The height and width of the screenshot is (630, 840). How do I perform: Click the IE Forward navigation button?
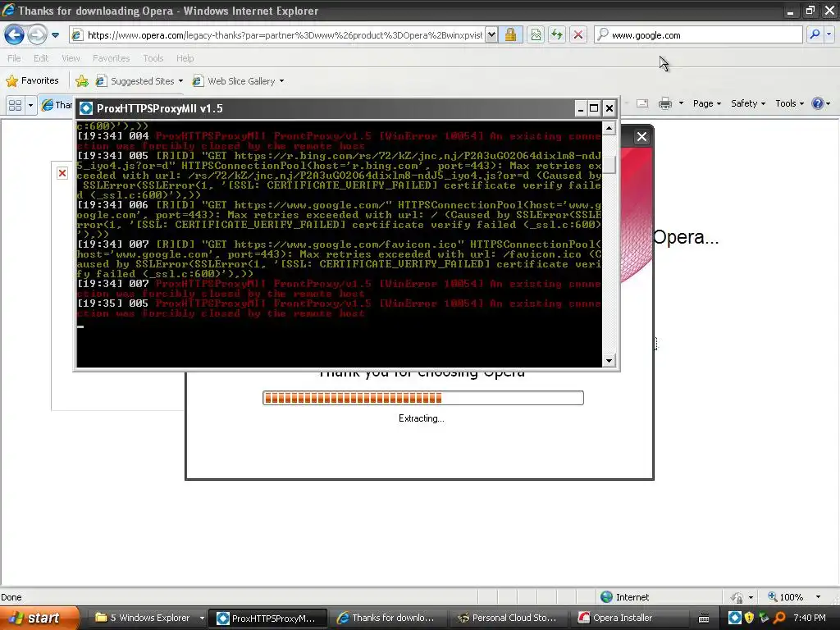tap(37, 34)
